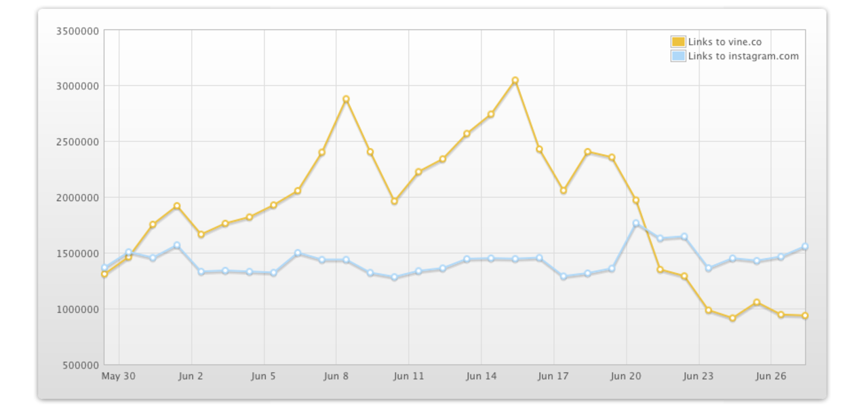Select the vine.co peak near Jun 8

346,99
